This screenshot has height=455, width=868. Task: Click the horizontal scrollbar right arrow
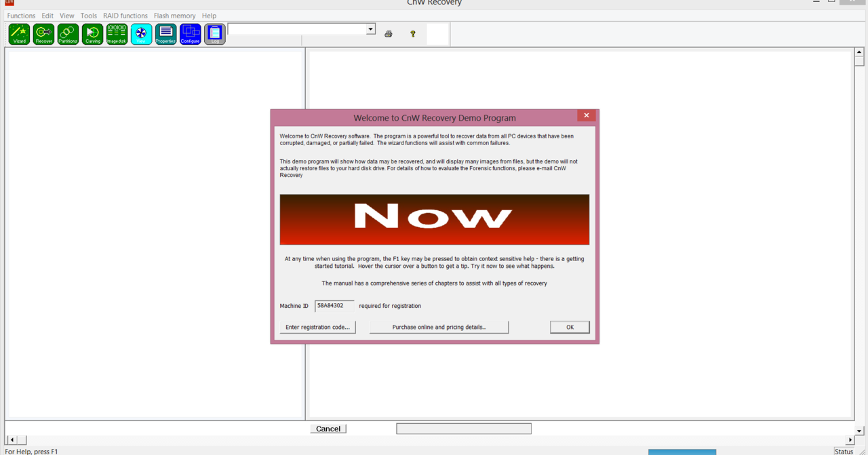pos(850,440)
